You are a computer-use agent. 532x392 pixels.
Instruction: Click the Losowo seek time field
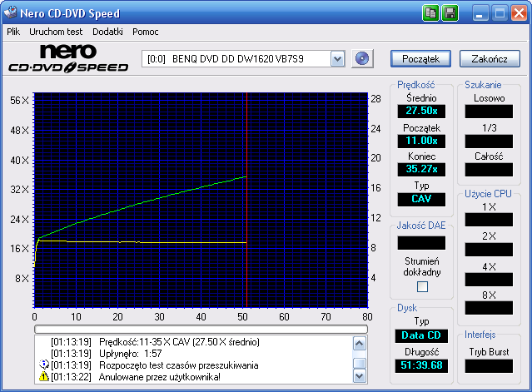coord(489,112)
